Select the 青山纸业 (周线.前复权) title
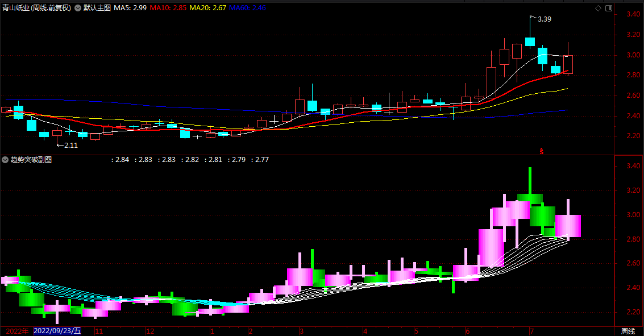This screenshot has height=336, width=644. tap(36, 8)
